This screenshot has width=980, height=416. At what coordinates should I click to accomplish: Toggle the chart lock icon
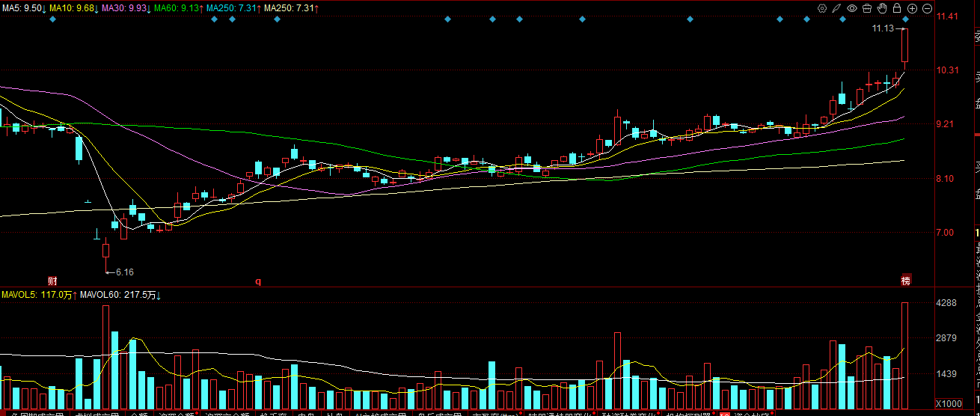click(x=897, y=8)
